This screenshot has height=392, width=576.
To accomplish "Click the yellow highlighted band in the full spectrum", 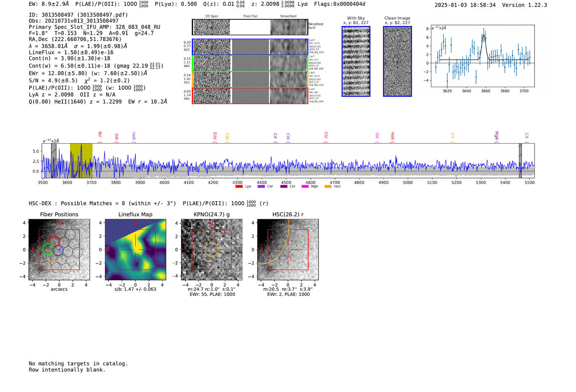I will coord(81,160).
